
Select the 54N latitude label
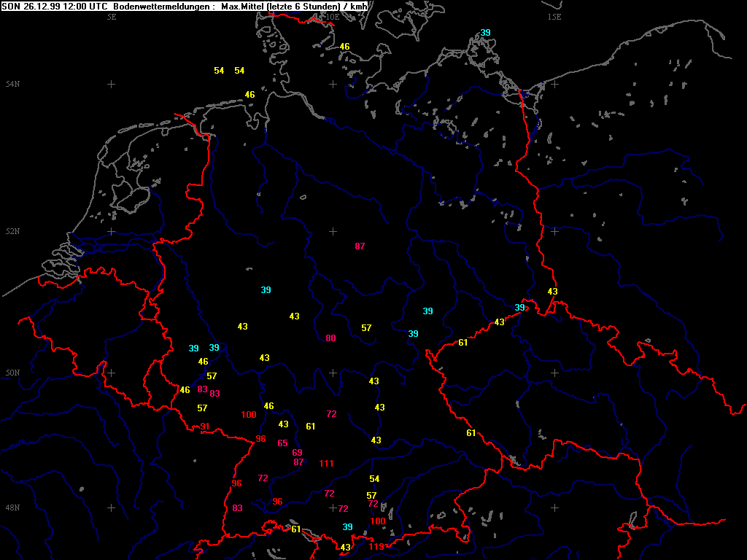pyautogui.click(x=12, y=85)
